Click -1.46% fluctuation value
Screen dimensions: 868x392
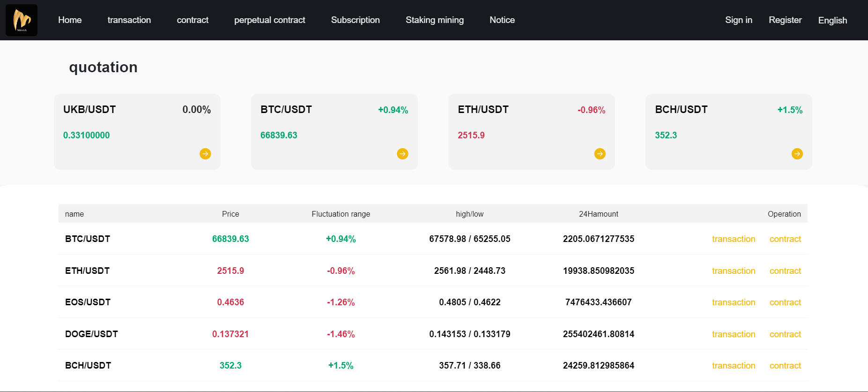(341, 334)
